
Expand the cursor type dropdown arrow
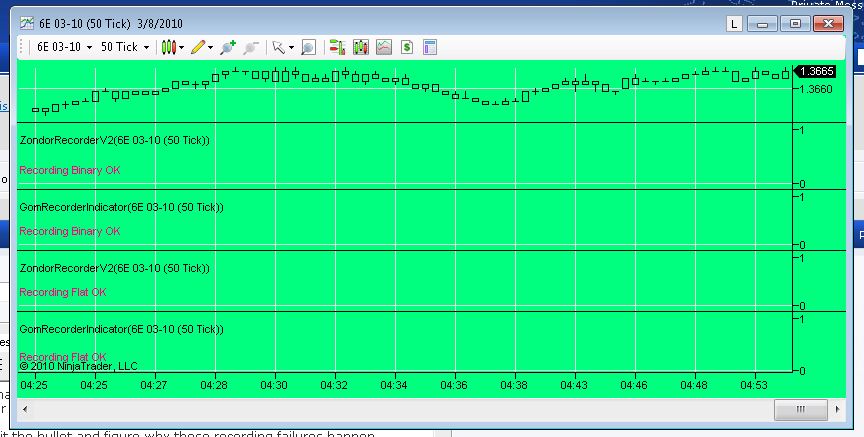(x=291, y=48)
